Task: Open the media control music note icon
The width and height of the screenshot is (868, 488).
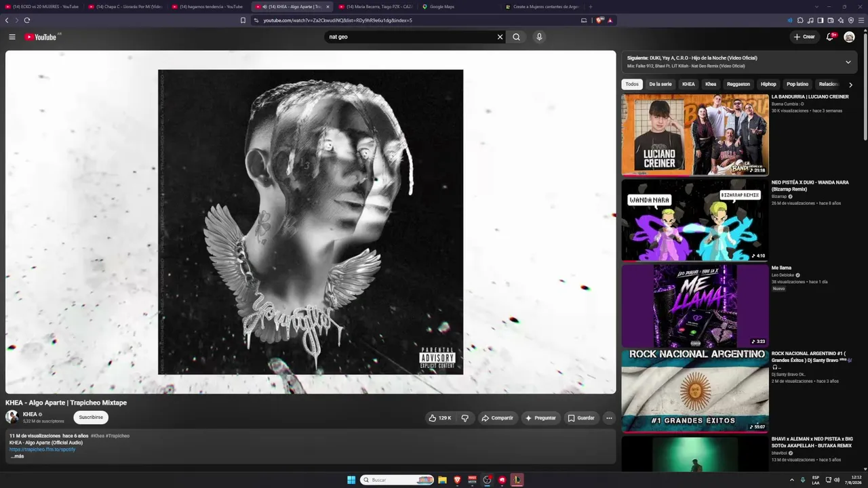Action: coord(810,20)
